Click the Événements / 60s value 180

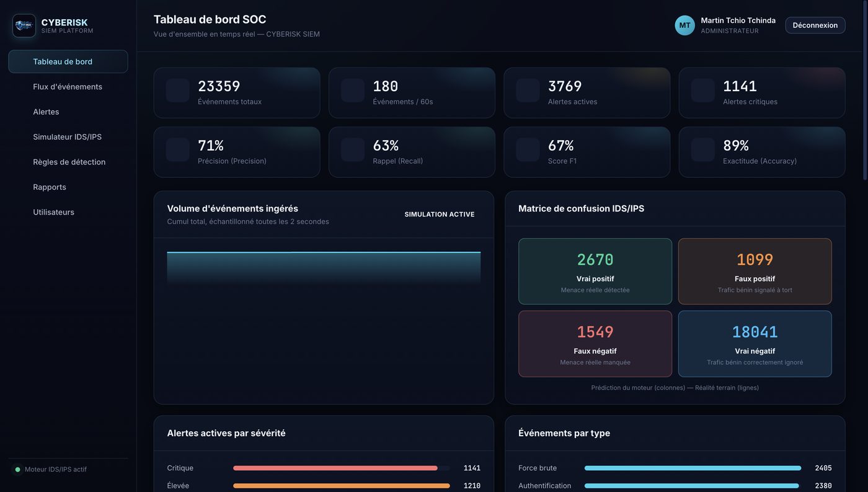click(386, 86)
